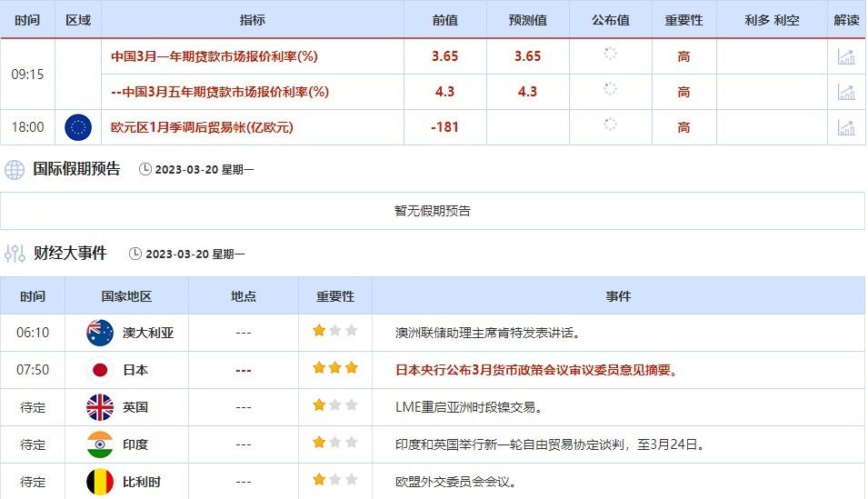Open chart icon for 欧元区1月季调后贸易帐
This screenshot has width=868, height=499.
[846, 127]
